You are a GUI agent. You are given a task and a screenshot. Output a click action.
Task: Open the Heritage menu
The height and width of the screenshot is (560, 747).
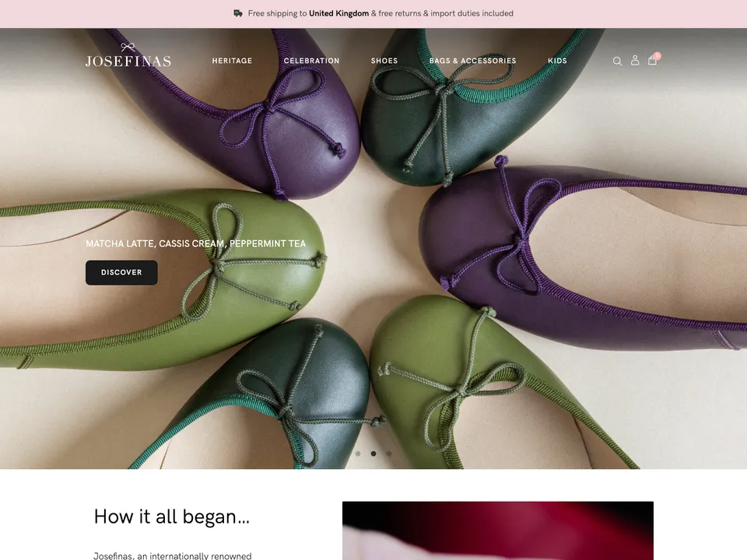click(232, 61)
